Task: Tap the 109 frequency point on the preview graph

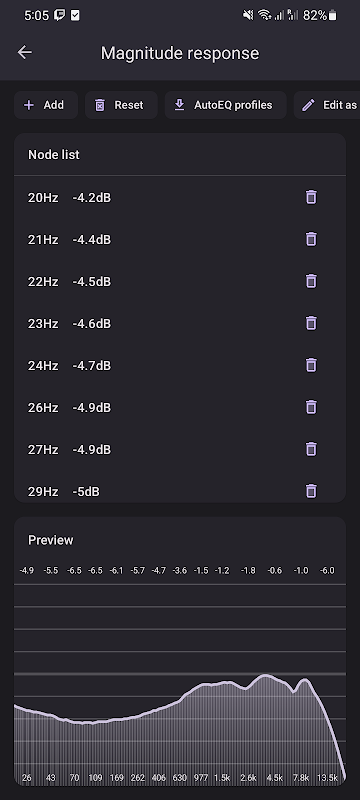Action: pos(95,778)
